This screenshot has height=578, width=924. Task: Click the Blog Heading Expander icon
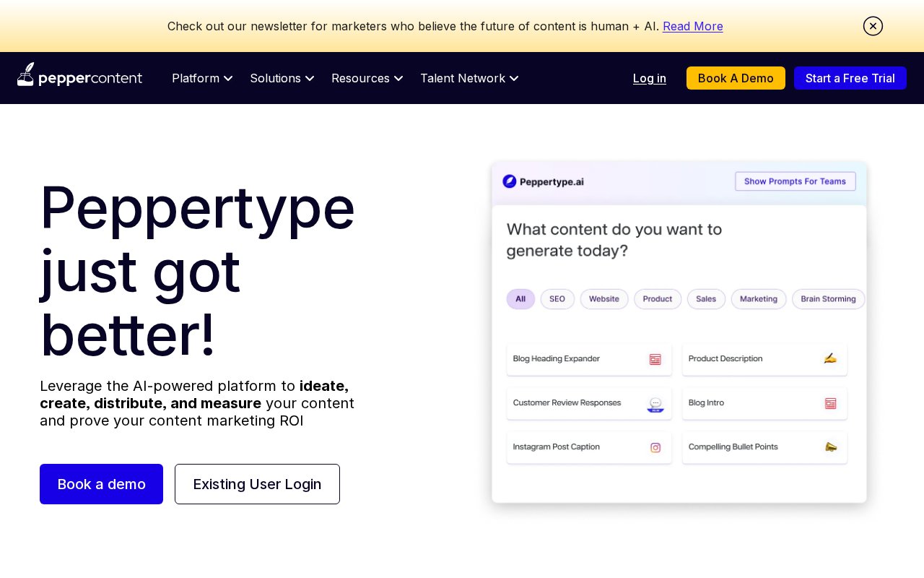tap(655, 359)
